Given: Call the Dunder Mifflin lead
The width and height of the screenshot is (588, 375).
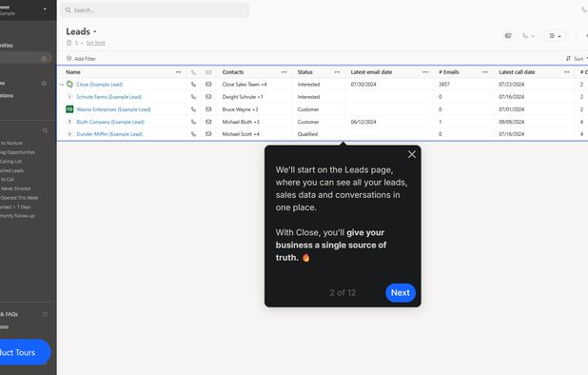Looking at the screenshot, I should (193, 134).
